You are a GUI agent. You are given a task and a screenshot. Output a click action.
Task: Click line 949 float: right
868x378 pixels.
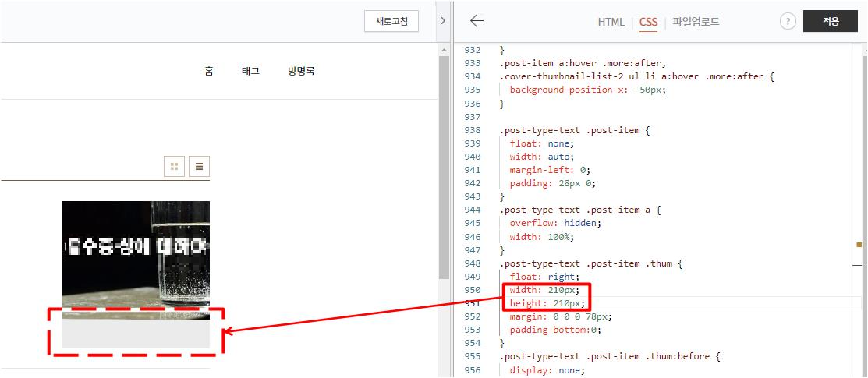tap(544, 277)
